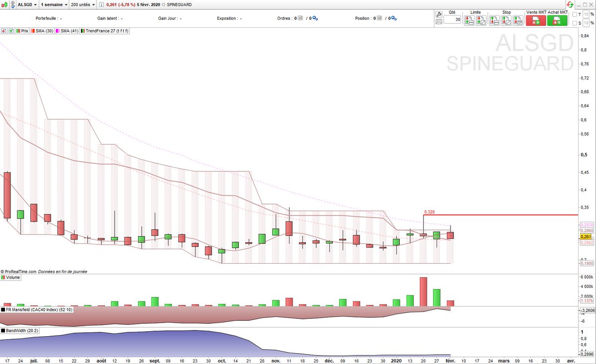Click the ProRealTime.com copyright text
Viewport: 596px width, 364px height.
click(x=19, y=271)
